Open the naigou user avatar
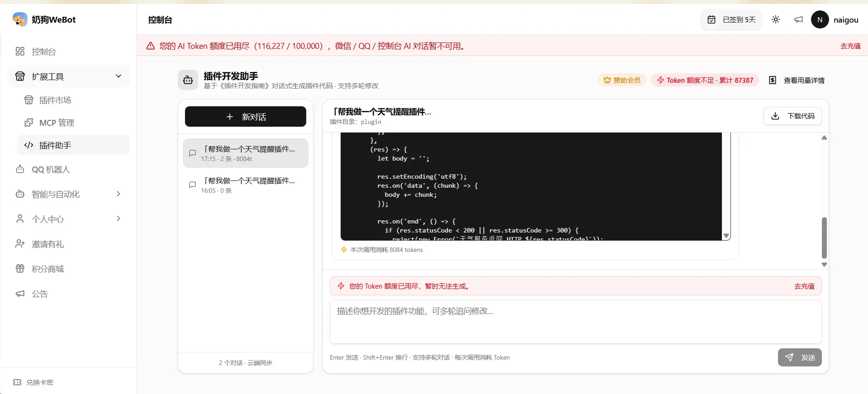 (820, 19)
